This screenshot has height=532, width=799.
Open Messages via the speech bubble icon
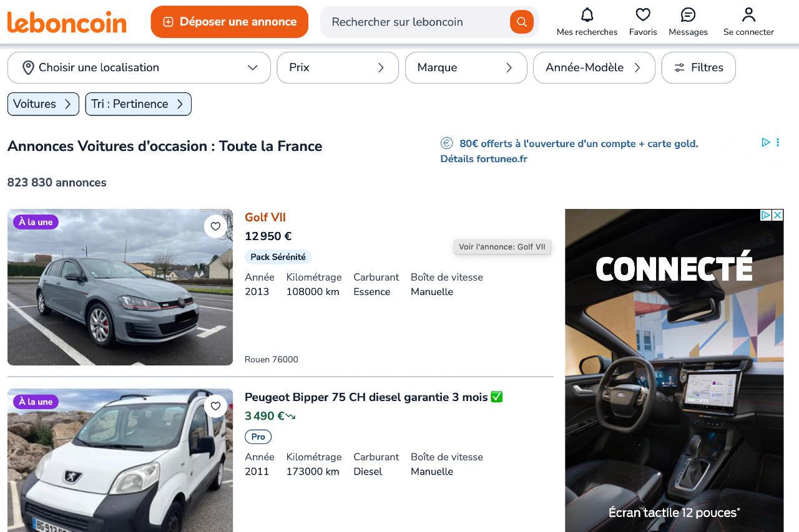[688, 15]
